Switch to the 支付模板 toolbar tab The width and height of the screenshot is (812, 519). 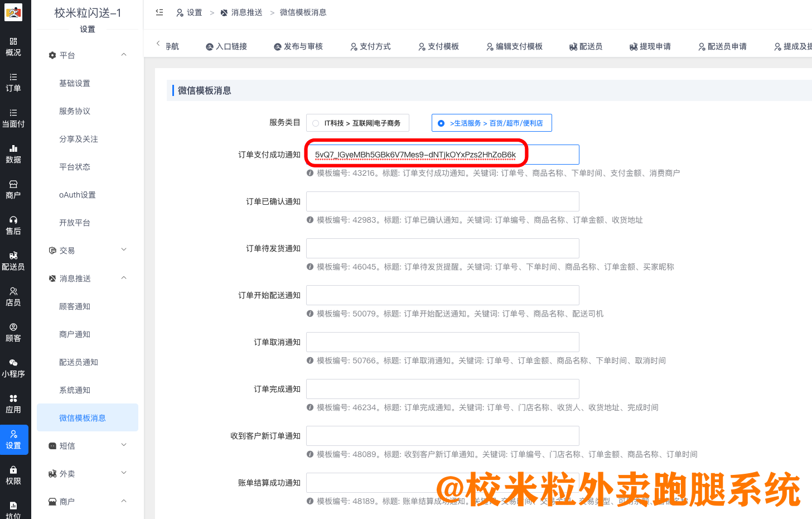click(x=438, y=46)
